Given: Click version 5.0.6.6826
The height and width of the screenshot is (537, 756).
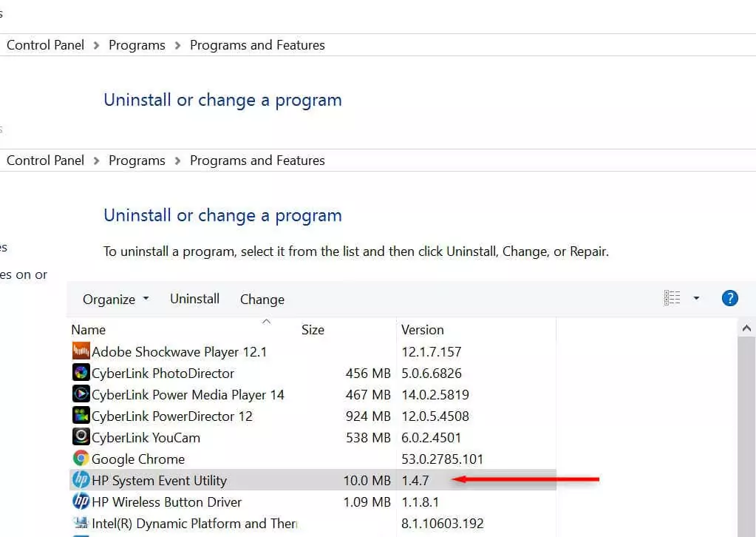Looking at the screenshot, I should coord(432,374).
